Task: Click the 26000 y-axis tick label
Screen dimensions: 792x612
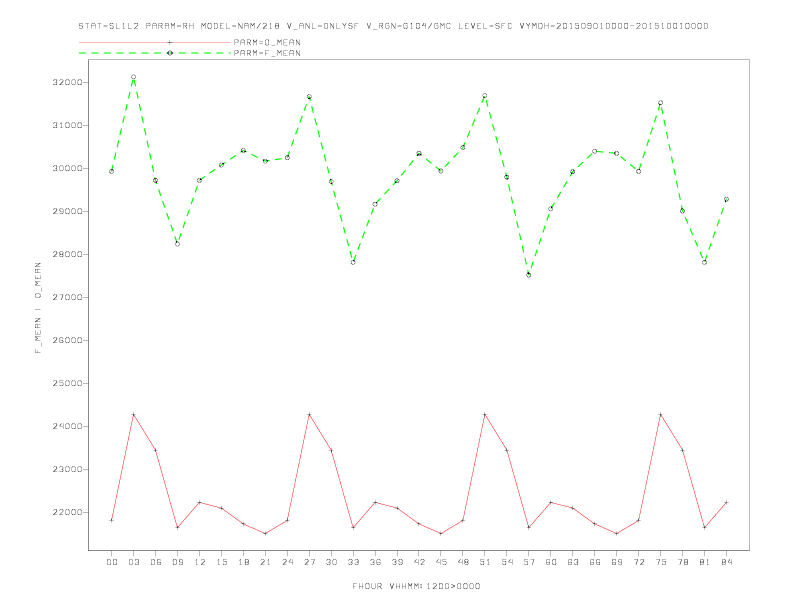Action: click(66, 340)
